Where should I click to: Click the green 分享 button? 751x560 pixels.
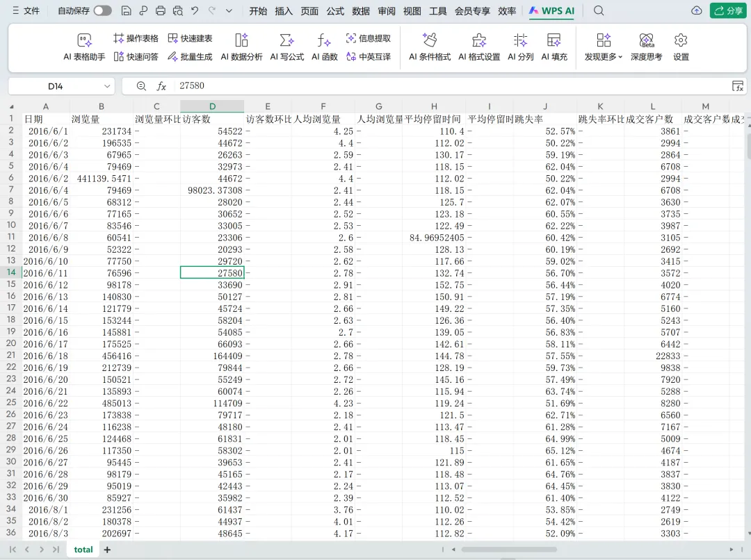[728, 10]
